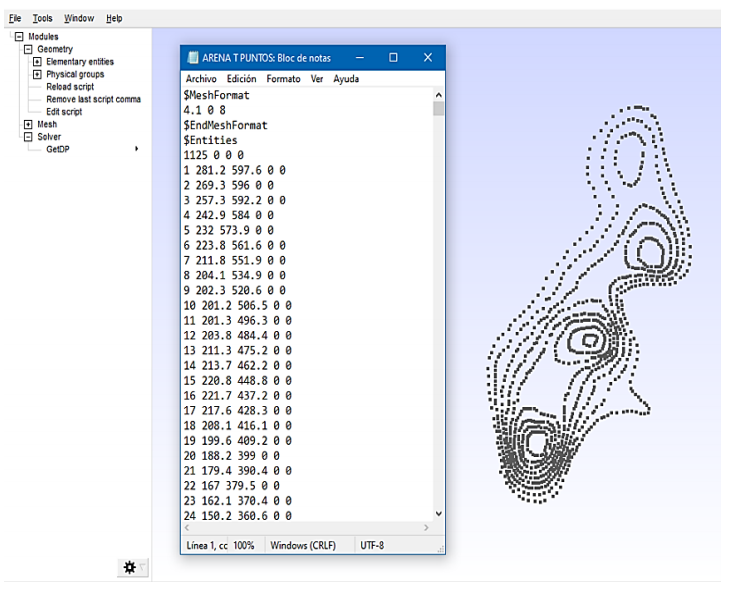This screenshot has width=733, height=589.
Task: Expand the Elementary entities node
Action: (37, 62)
